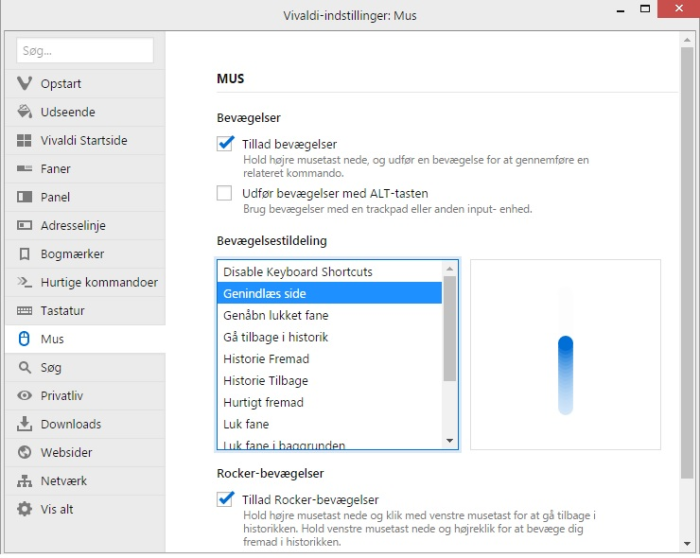Maximize the Vivaldi settings window

pos(645,9)
